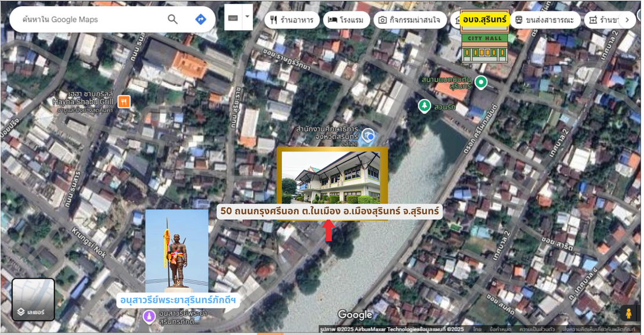Click the building photo above the address

click(x=332, y=177)
